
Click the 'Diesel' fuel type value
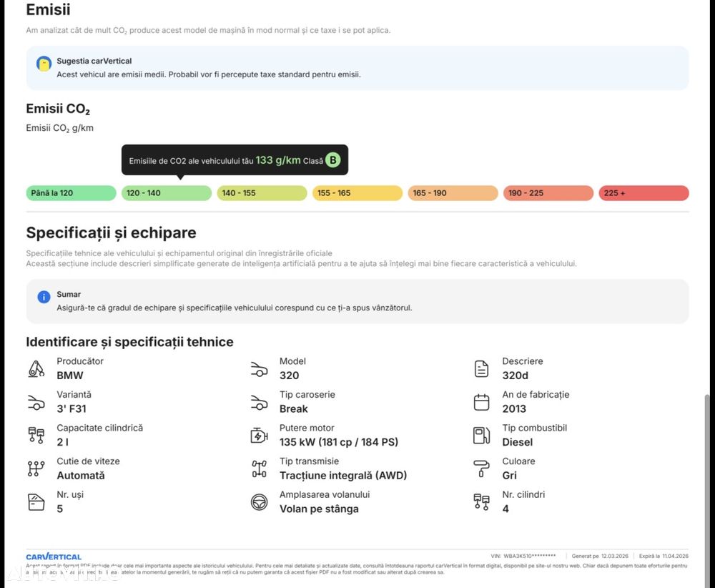pyautogui.click(x=517, y=442)
